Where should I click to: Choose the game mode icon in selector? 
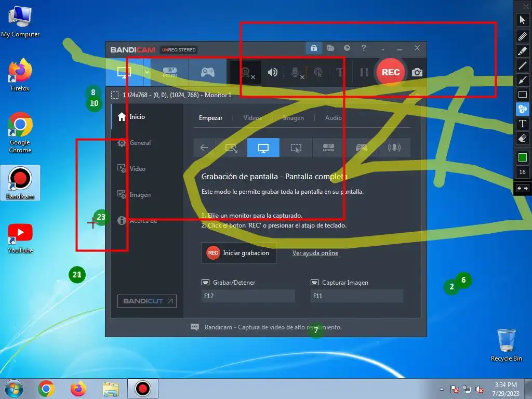[x=362, y=148]
